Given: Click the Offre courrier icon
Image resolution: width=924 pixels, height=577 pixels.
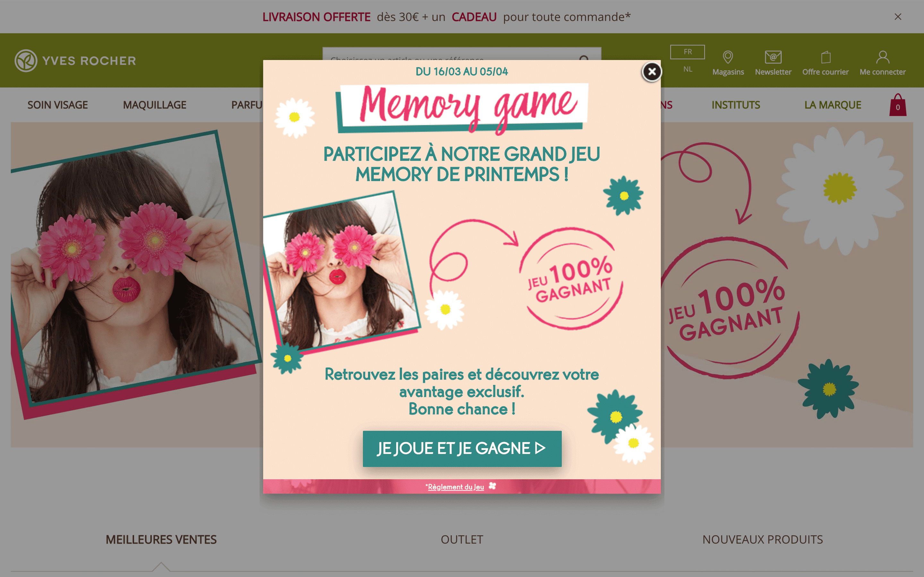Looking at the screenshot, I should 826,57.
